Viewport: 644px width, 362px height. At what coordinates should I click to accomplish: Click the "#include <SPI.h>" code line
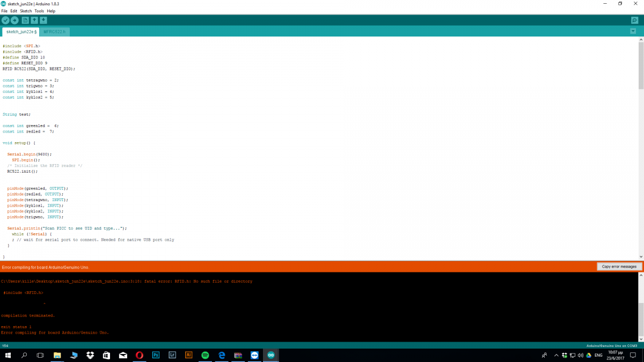coord(21,46)
